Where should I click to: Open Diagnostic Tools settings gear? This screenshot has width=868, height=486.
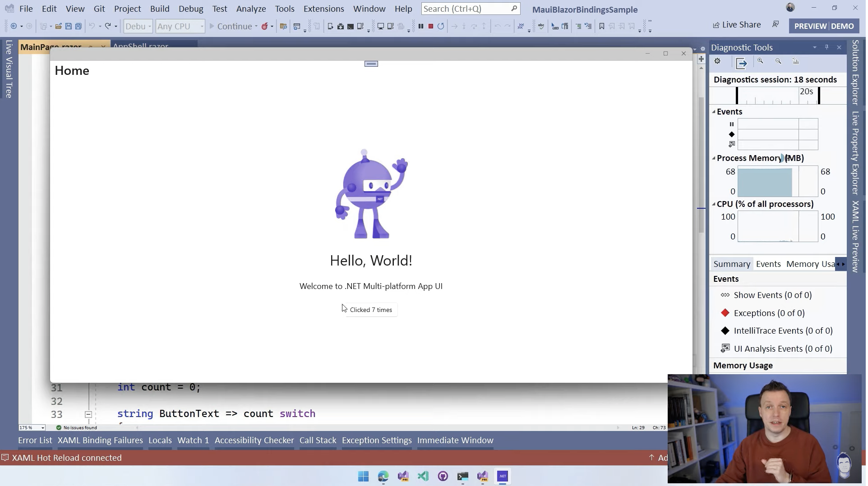click(x=717, y=62)
